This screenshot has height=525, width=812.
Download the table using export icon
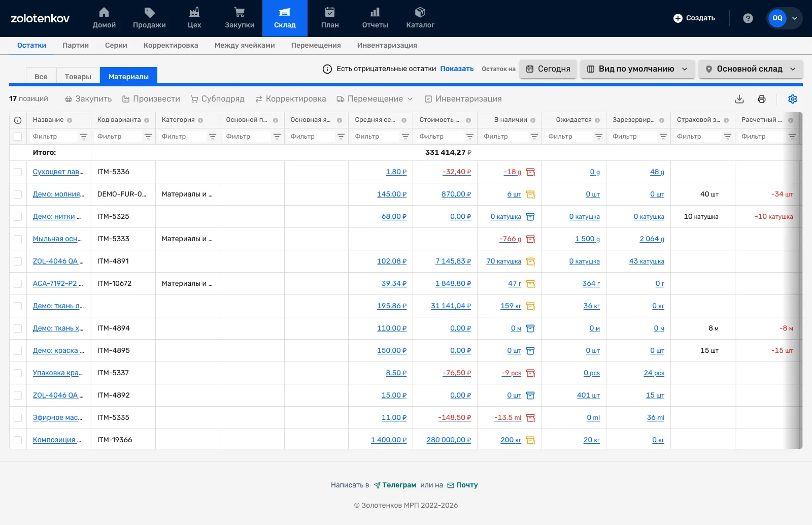click(x=739, y=99)
